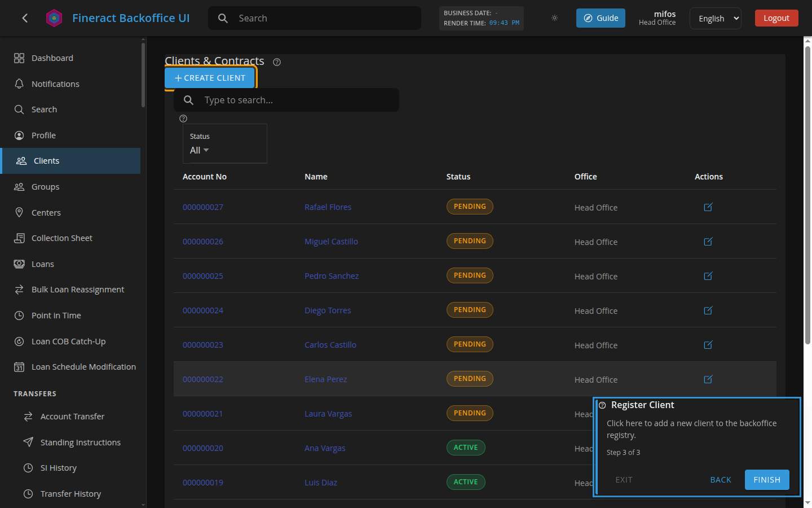Click the Standing Instructions paper-plane icon

28,442
